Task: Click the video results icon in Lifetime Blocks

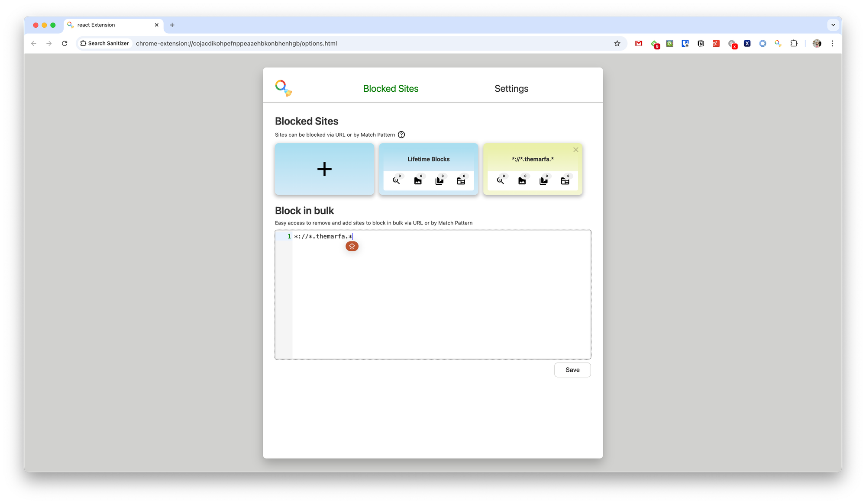Action: [x=439, y=181]
